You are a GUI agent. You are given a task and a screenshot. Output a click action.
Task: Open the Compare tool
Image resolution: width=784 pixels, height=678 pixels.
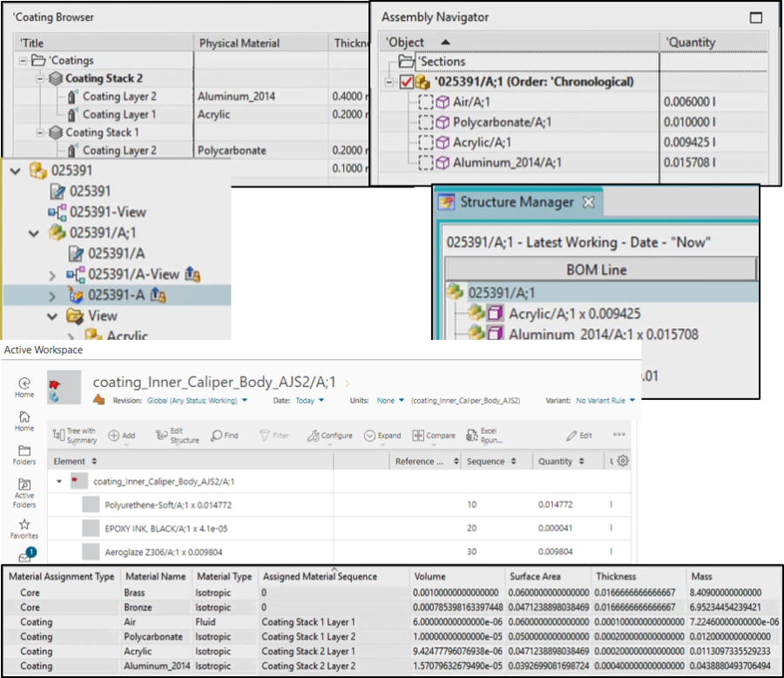click(x=418, y=435)
